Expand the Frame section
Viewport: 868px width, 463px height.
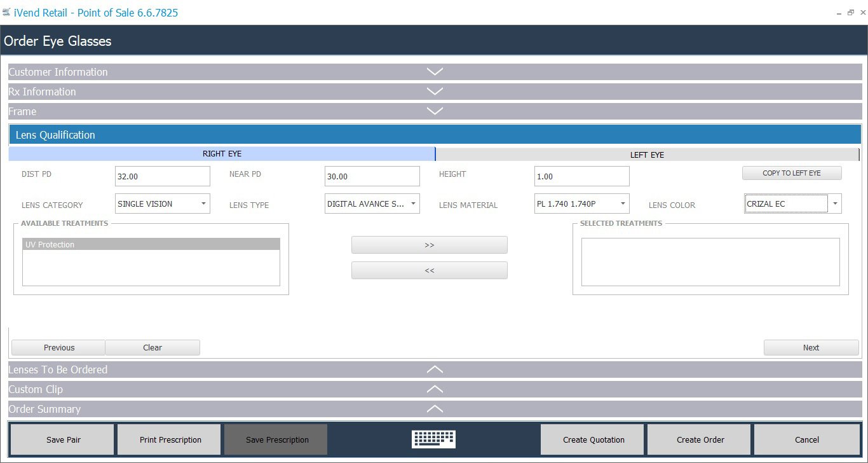coord(435,111)
